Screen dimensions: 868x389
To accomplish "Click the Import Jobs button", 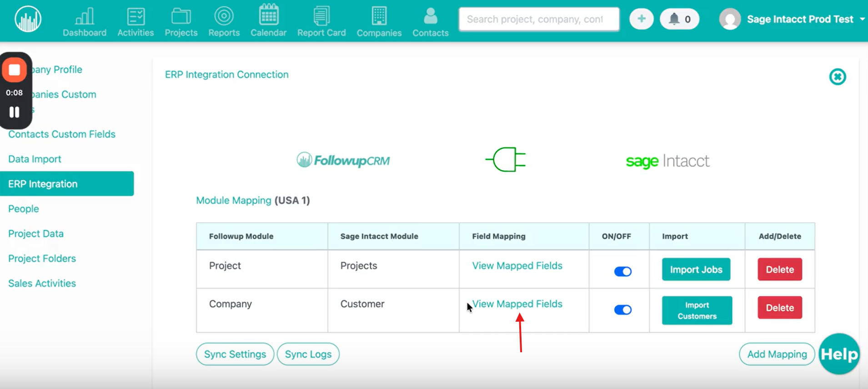I will click(x=696, y=269).
